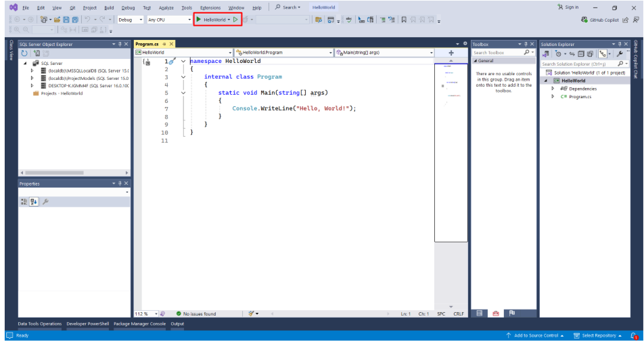Click Pending Changes Filter clock icon

point(557,54)
